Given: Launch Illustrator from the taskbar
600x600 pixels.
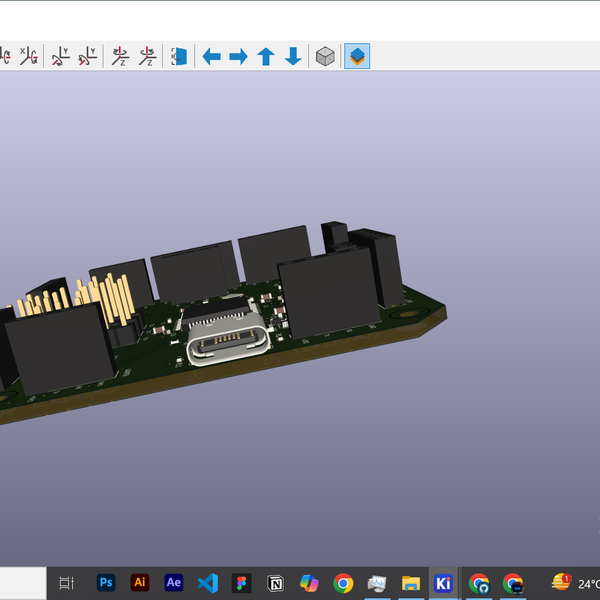Looking at the screenshot, I should (140, 582).
